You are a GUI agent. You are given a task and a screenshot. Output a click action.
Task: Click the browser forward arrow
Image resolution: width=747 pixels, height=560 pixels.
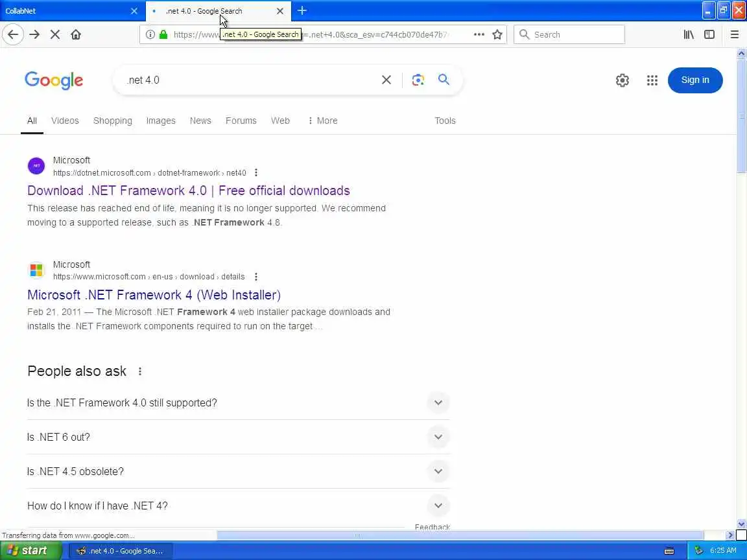[x=34, y=34]
